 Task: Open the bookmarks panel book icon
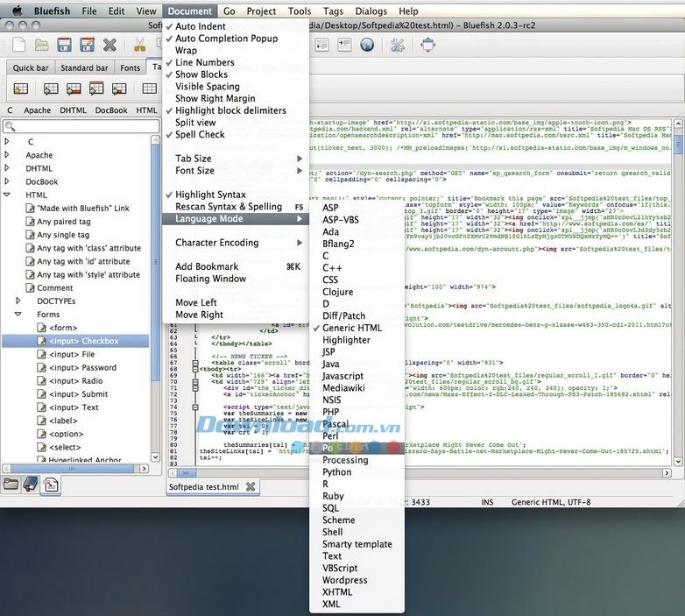[31, 484]
